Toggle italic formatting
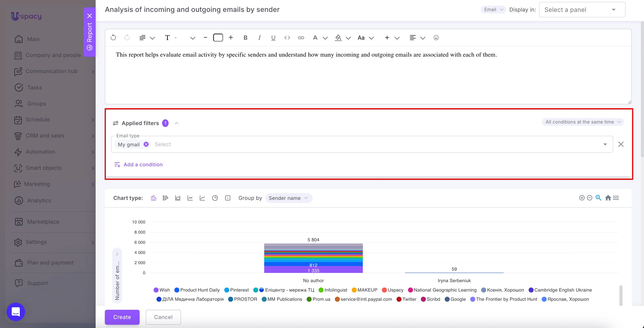644x328 pixels. click(x=259, y=38)
